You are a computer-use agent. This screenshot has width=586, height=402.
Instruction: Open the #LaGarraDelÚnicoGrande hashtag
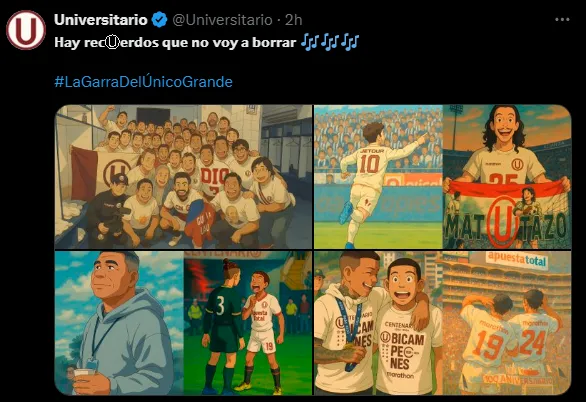(x=144, y=81)
